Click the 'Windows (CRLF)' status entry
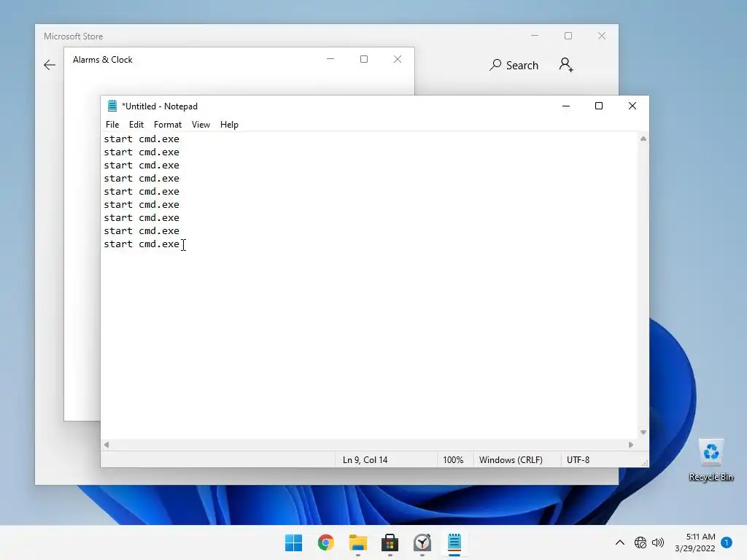The width and height of the screenshot is (747, 560). (x=511, y=460)
